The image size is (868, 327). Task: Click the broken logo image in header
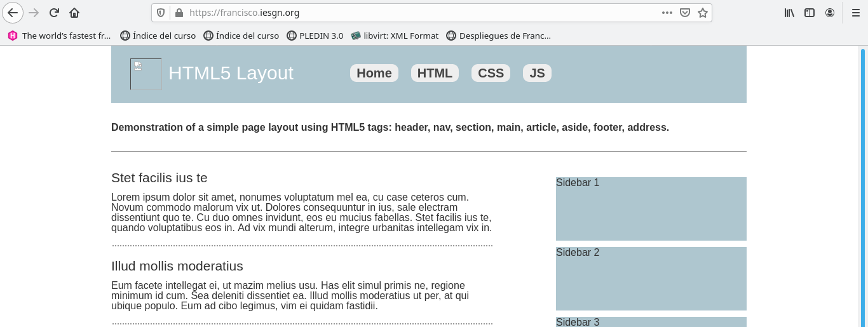146,74
